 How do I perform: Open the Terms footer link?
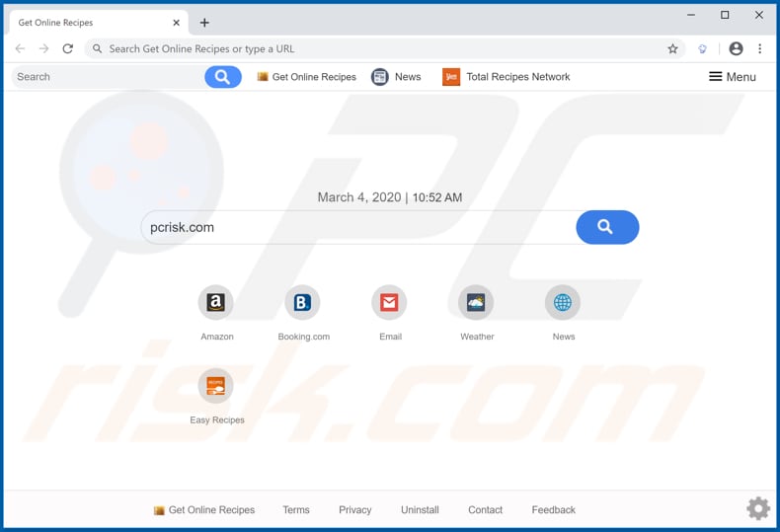(x=296, y=509)
